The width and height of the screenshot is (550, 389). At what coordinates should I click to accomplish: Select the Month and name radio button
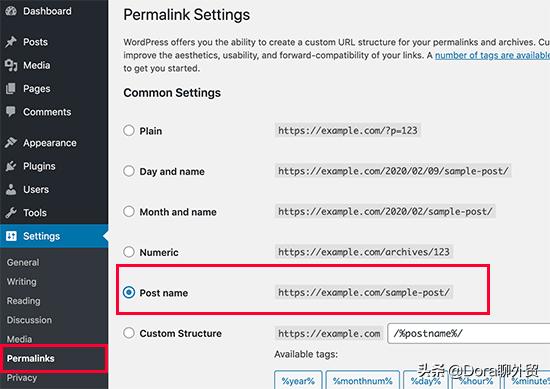click(129, 212)
